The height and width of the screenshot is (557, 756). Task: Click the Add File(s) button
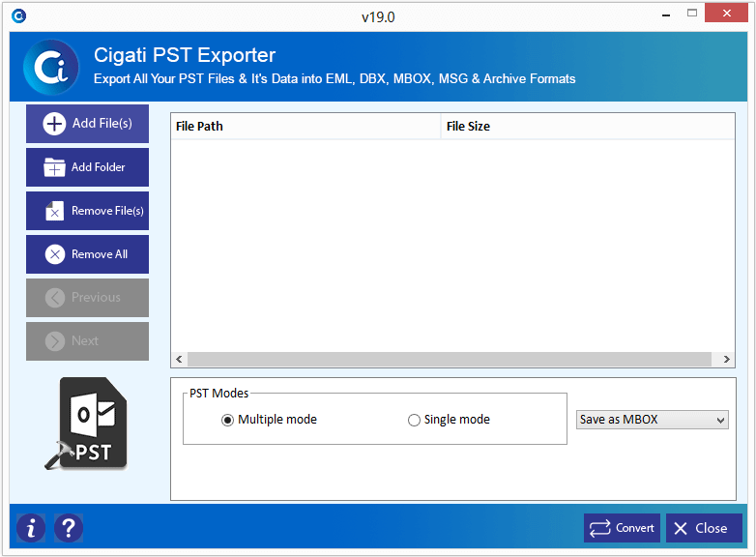click(x=87, y=124)
